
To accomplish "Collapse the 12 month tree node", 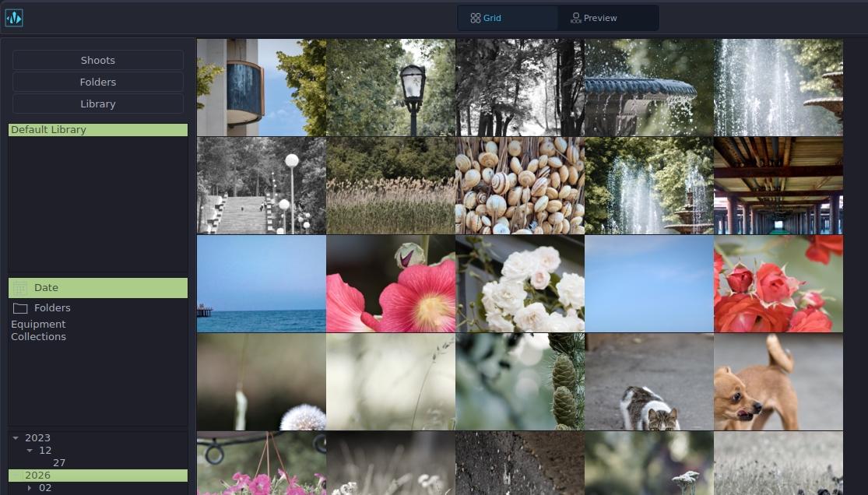I will point(30,451).
